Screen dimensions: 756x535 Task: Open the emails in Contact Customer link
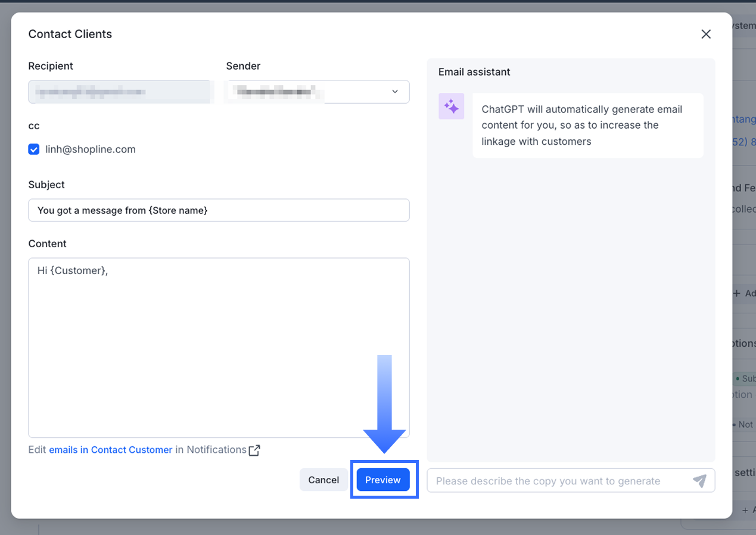point(111,450)
